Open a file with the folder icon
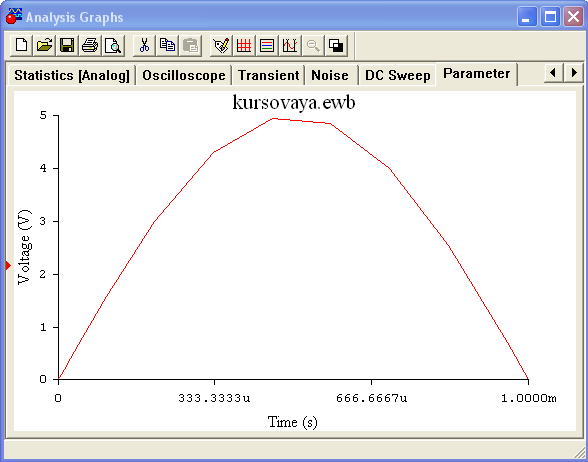Viewport: 588px width, 462px height. 44,46
